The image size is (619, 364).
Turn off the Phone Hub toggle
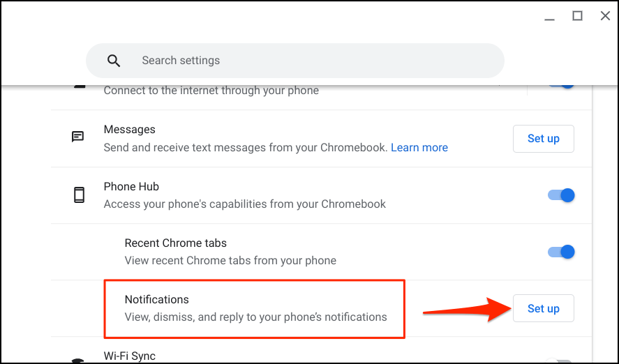pos(561,195)
